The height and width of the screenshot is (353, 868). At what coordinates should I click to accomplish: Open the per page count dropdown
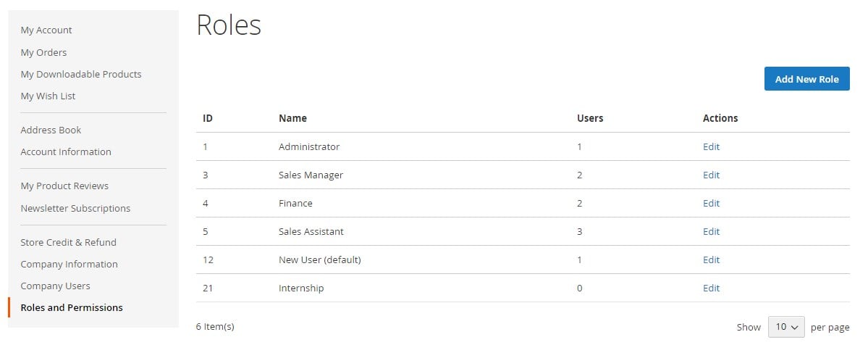tap(786, 327)
